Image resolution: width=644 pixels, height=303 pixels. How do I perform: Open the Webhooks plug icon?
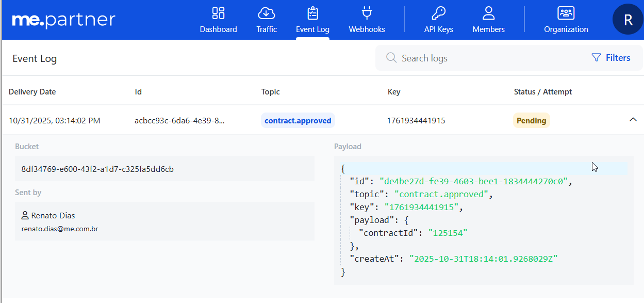tap(367, 13)
